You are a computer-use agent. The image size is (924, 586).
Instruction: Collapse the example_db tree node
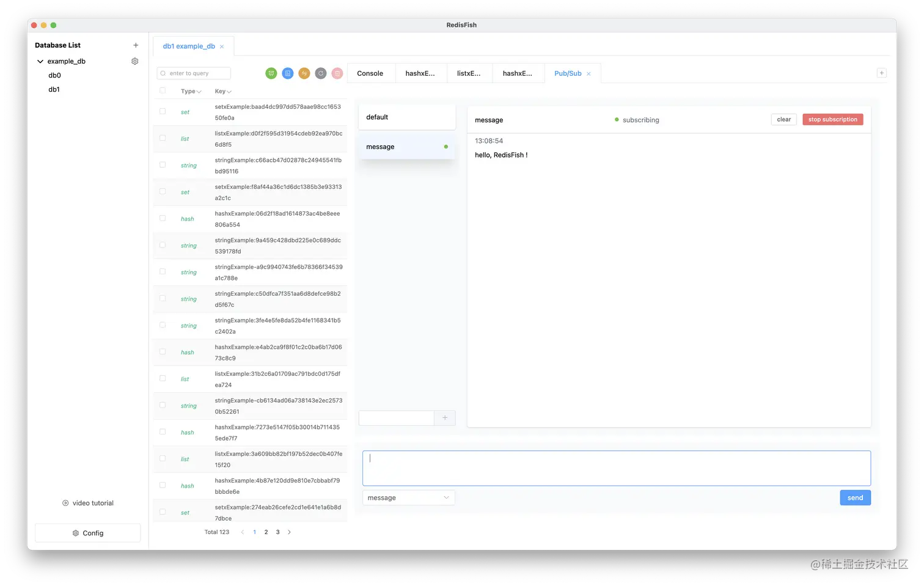pyautogui.click(x=40, y=61)
